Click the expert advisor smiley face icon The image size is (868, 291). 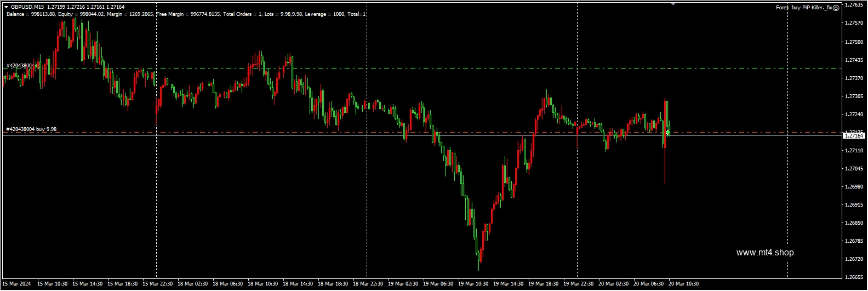[836, 8]
